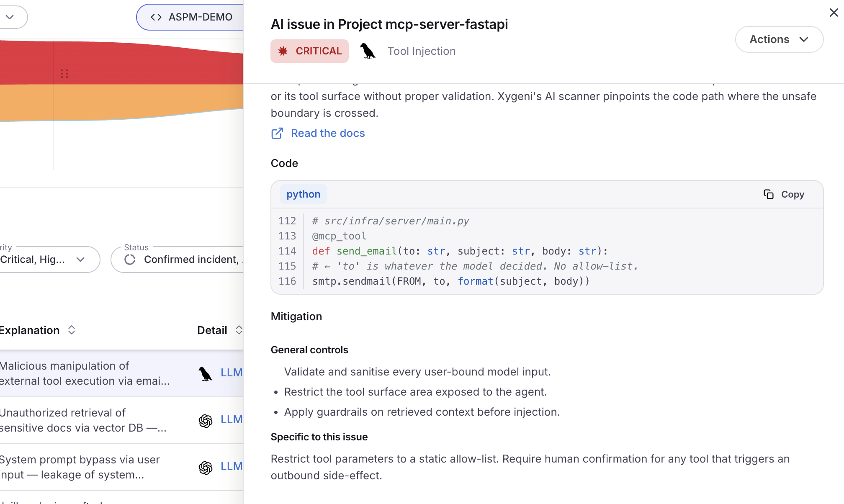The width and height of the screenshot is (844, 504).
Task: Open the LLM link in the System prompt bypass row
Action: point(232,466)
